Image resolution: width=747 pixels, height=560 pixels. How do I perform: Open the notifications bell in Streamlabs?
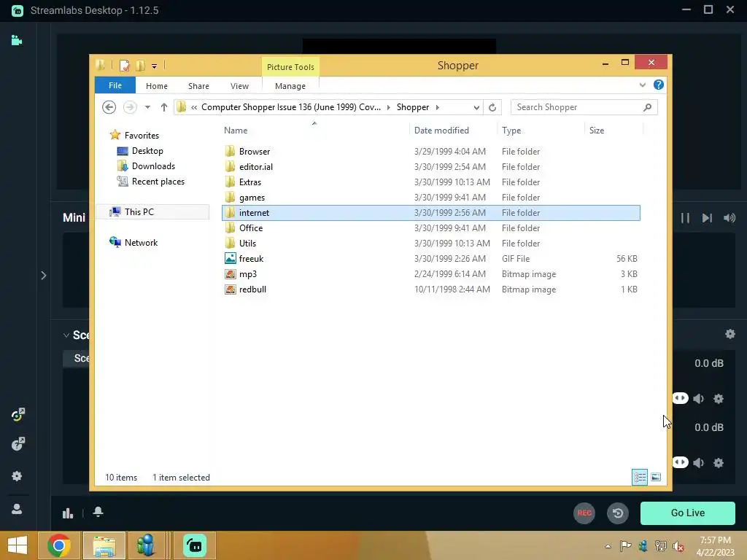click(x=98, y=512)
